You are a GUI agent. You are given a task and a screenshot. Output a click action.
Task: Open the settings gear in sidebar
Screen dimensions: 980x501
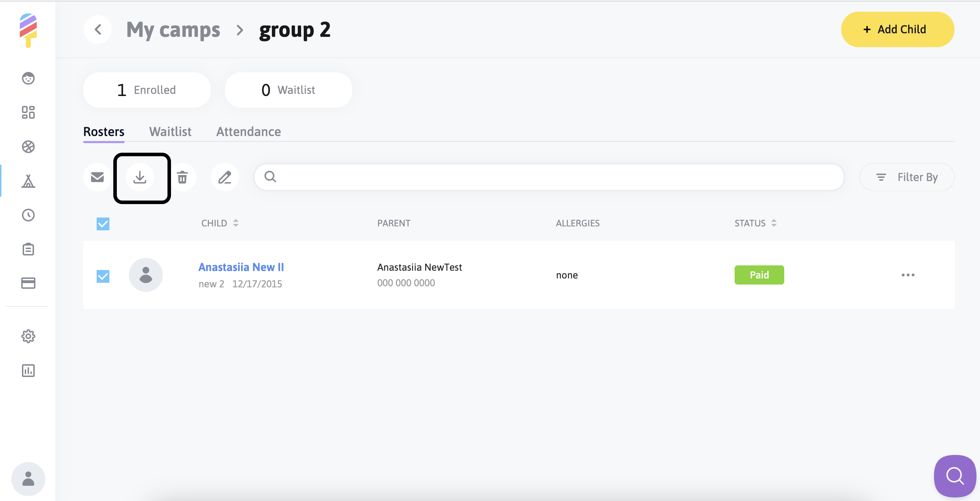point(28,336)
